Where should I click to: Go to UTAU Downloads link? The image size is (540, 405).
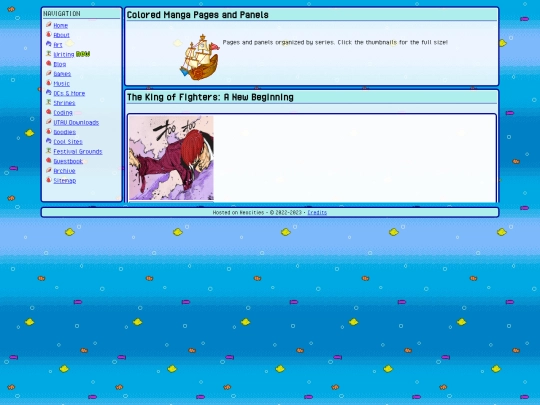click(76, 123)
